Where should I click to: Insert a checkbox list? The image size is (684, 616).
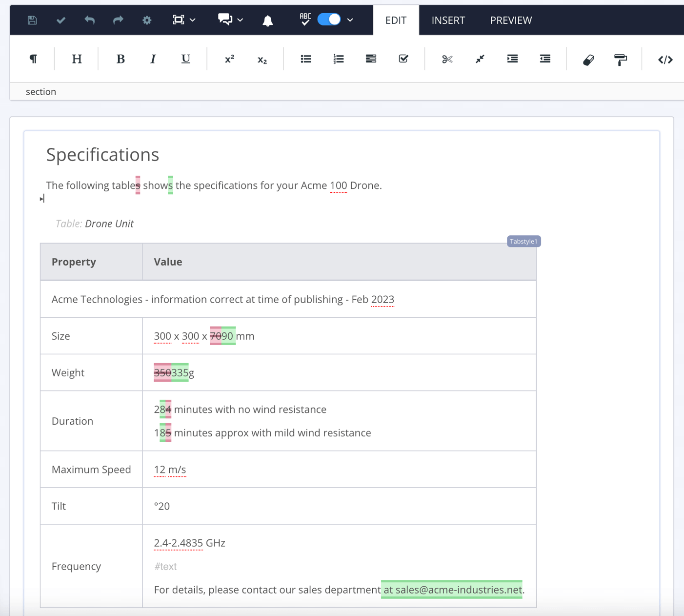pos(403,59)
